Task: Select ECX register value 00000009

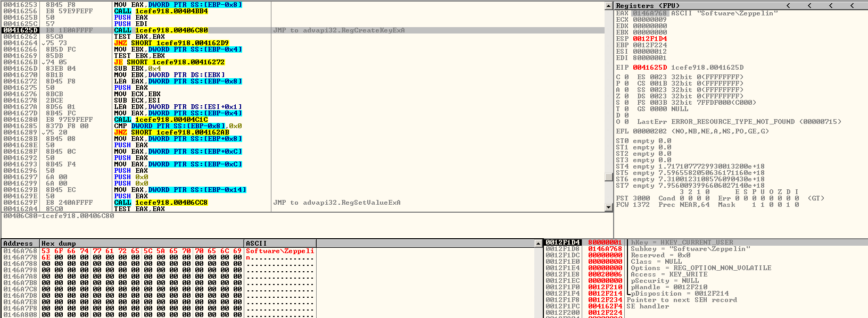Action: pos(650,20)
